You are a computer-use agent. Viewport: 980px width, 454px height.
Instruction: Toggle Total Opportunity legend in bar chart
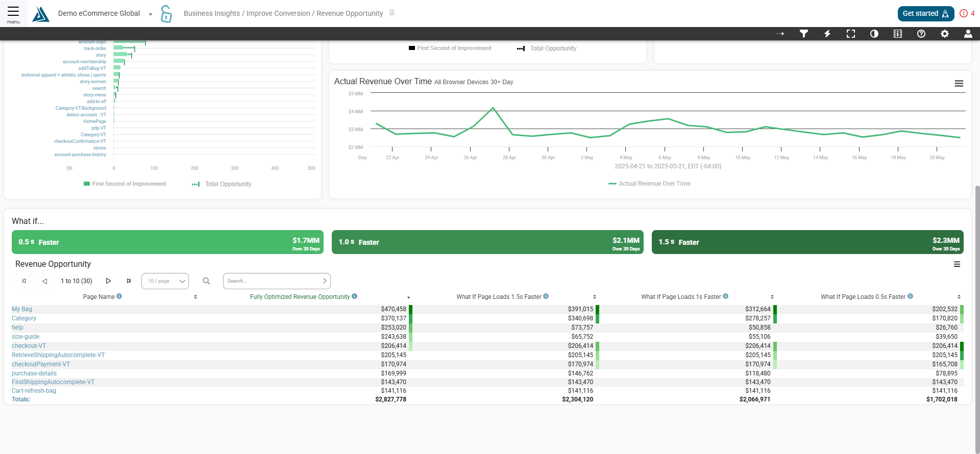[x=222, y=184]
